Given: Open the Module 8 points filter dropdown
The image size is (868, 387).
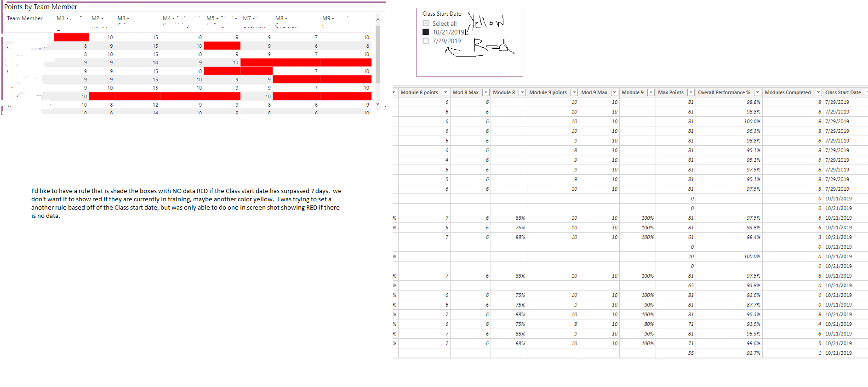Looking at the screenshot, I should [445, 92].
